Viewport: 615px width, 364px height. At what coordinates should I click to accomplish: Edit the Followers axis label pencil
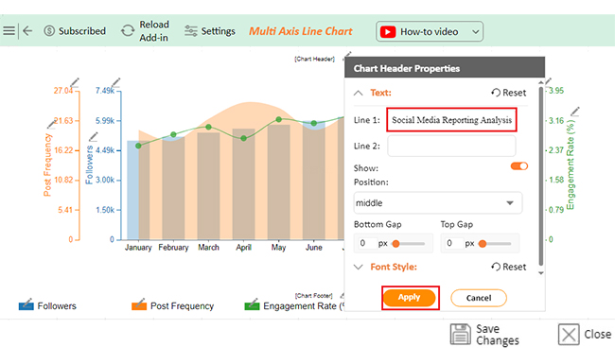94,137
